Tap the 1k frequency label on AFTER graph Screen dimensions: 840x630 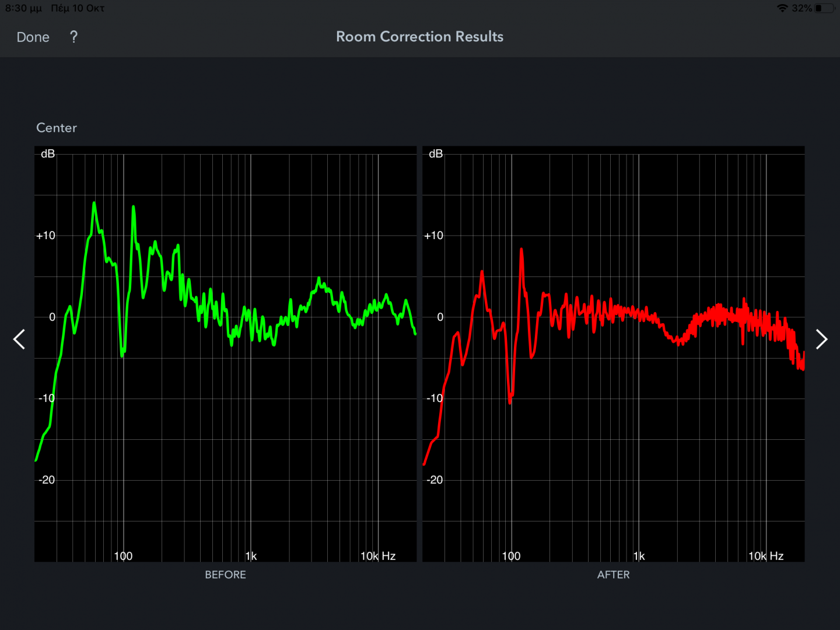click(639, 556)
